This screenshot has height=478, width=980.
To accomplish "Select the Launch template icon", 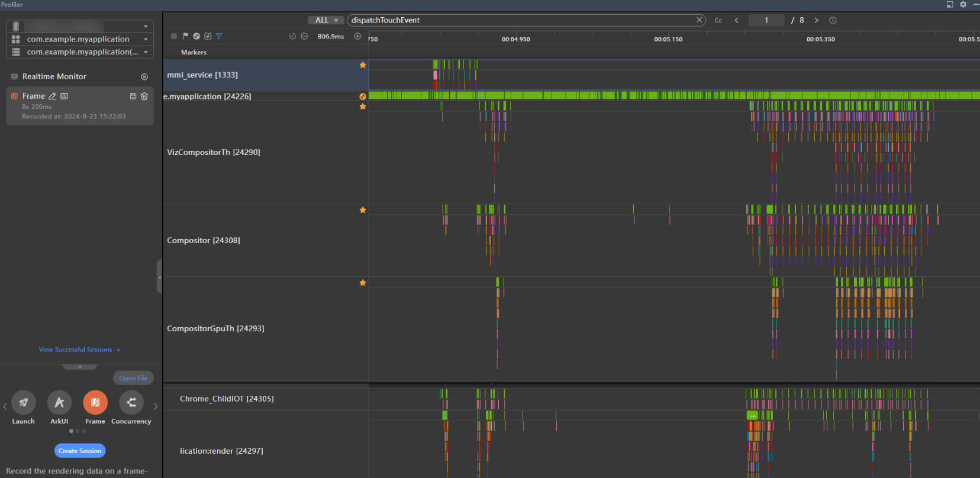I will 24,403.
